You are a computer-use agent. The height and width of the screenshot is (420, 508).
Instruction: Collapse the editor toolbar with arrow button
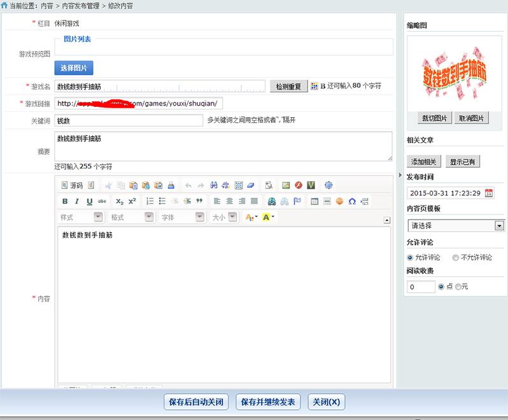coord(387,220)
